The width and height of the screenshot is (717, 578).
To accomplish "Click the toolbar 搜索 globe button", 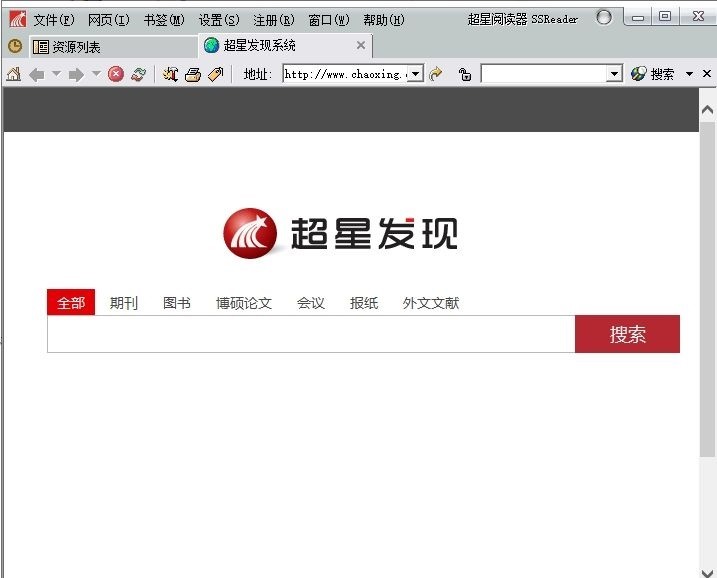I will coord(653,74).
